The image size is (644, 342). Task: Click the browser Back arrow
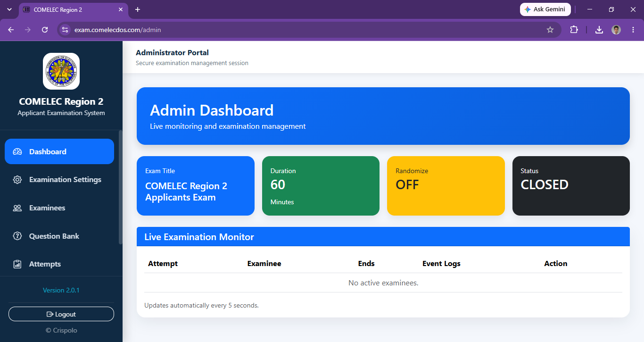pos(11,30)
